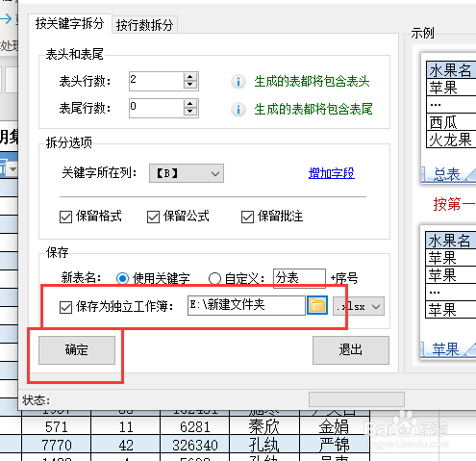
Task: Click cell 7770 in the spreadsheet
Action: pos(56,445)
